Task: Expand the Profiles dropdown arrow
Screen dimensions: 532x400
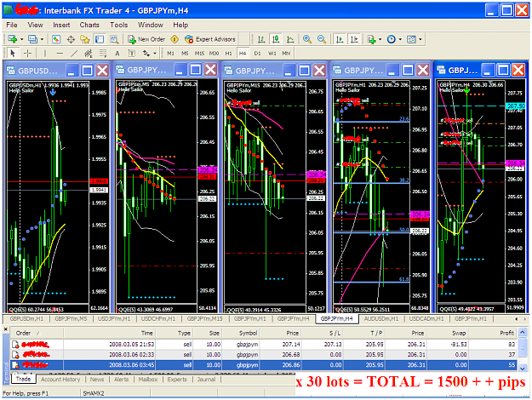Action: pos(42,39)
